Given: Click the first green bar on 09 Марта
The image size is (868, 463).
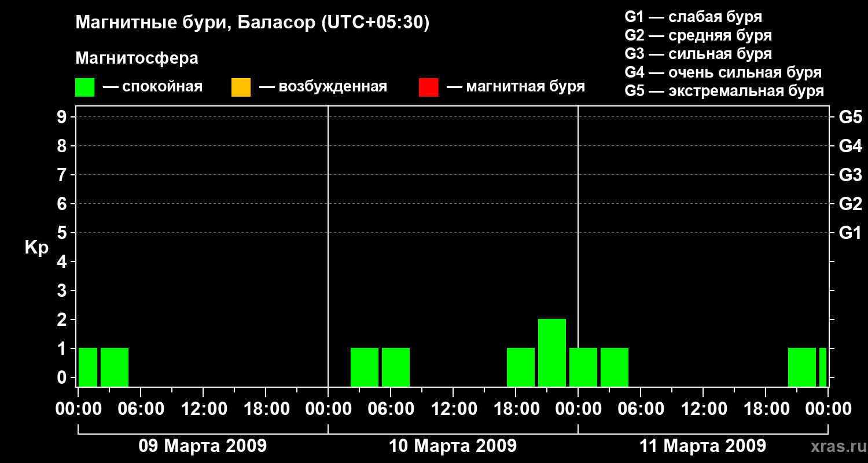Looking at the screenshot, I should [x=88, y=367].
